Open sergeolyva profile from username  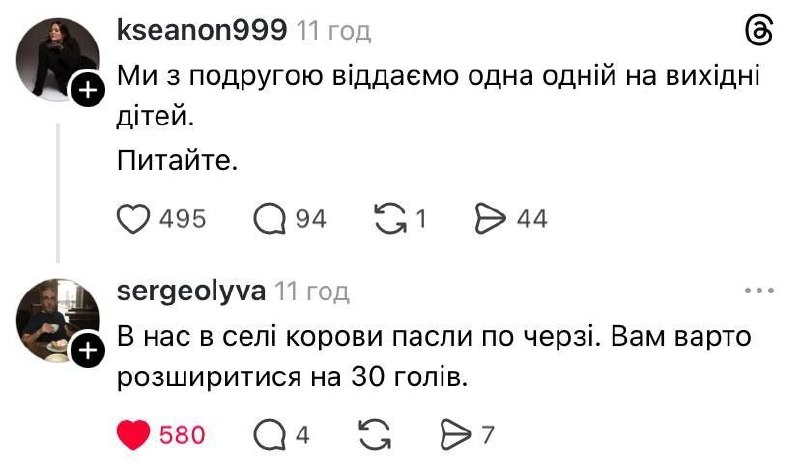point(191,291)
